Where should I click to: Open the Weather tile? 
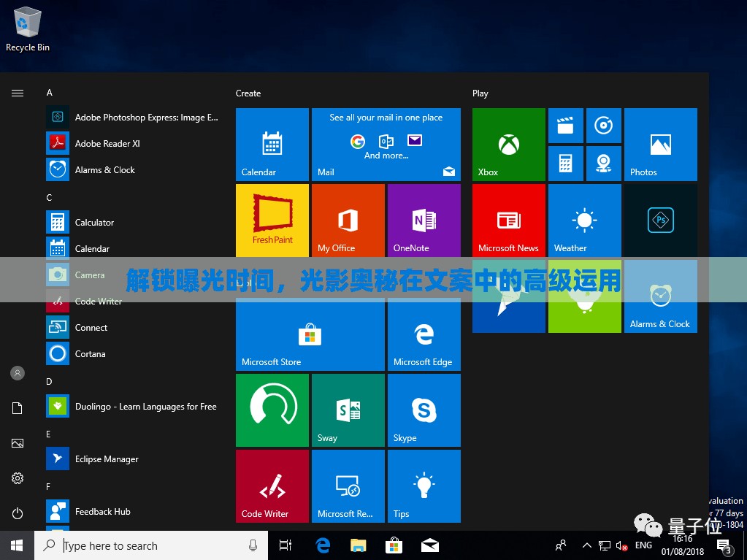(585, 220)
